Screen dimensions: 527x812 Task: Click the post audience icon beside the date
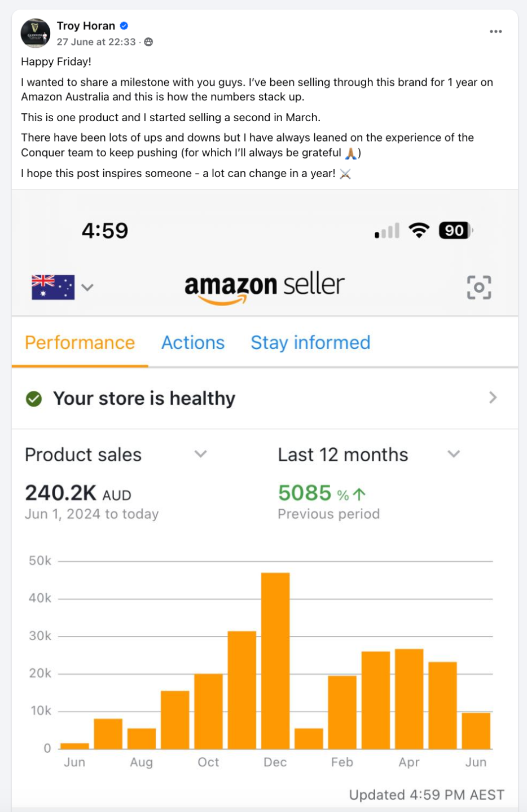point(148,42)
